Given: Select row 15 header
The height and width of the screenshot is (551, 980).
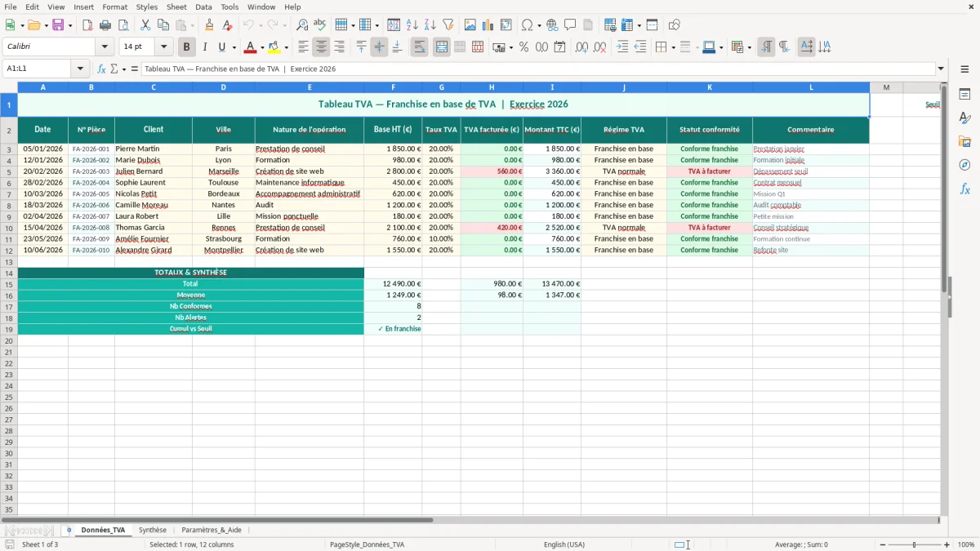Looking at the screenshot, I should click(x=9, y=284).
